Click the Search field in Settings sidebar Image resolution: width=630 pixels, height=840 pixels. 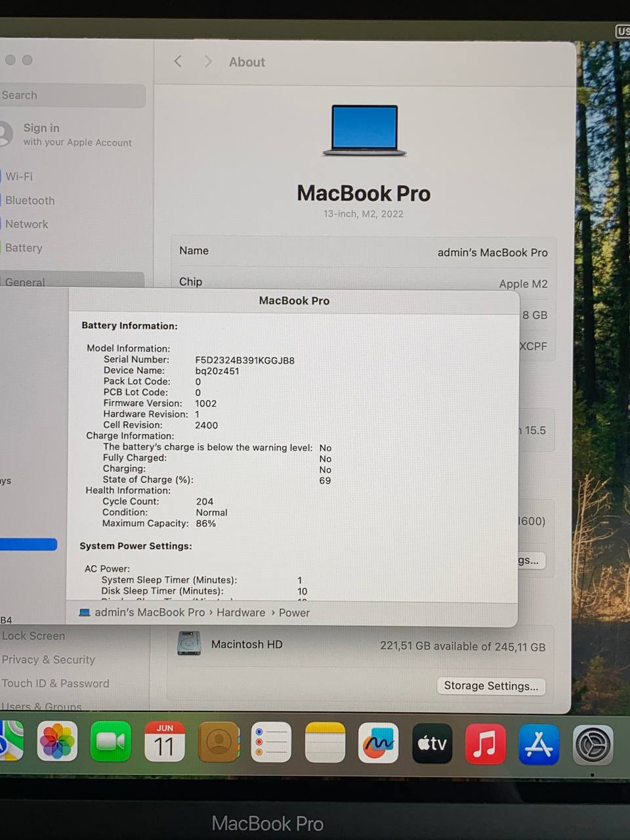point(72,95)
